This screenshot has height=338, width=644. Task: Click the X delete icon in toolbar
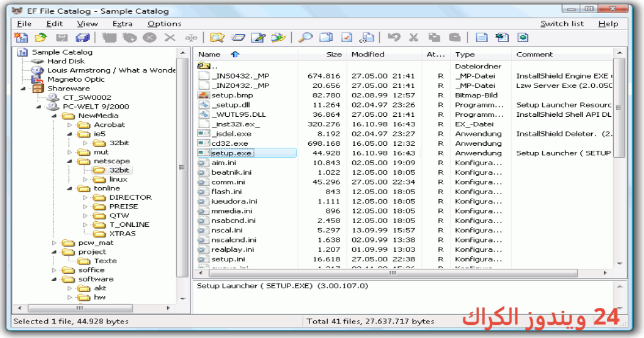(170, 38)
